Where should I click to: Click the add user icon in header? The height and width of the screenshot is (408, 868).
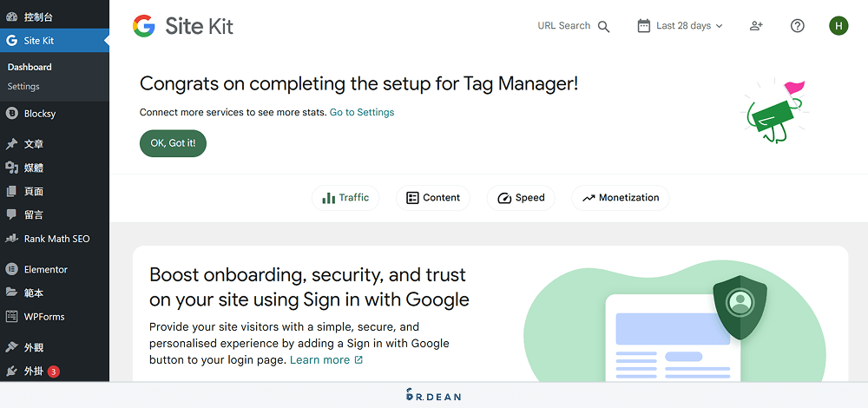pyautogui.click(x=756, y=25)
